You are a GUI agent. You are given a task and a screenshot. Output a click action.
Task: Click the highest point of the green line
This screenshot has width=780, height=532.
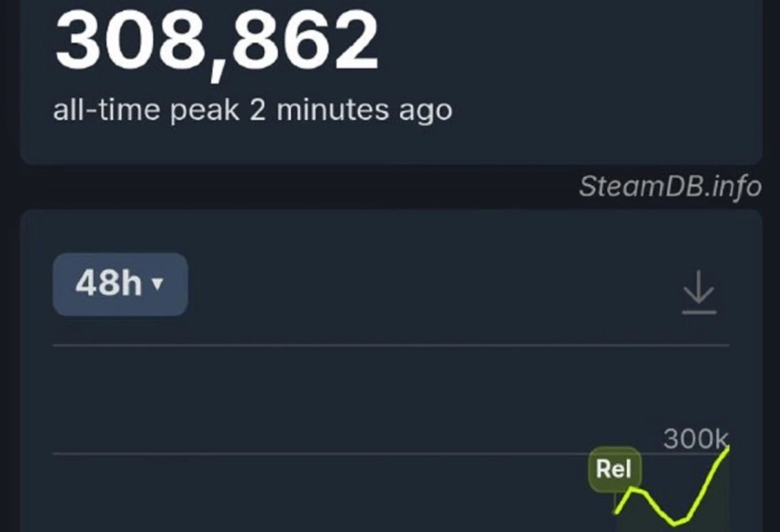click(728, 448)
